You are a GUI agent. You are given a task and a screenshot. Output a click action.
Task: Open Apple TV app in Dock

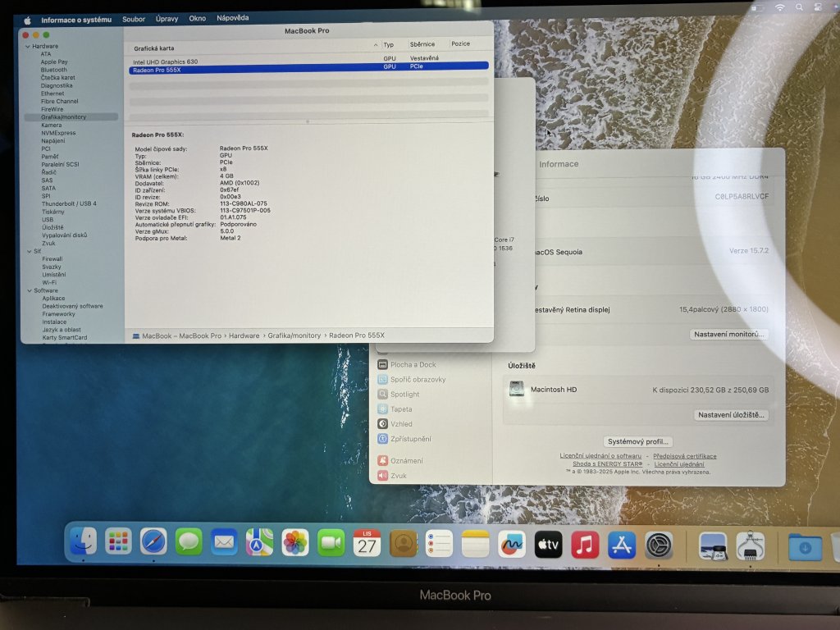coord(548,545)
